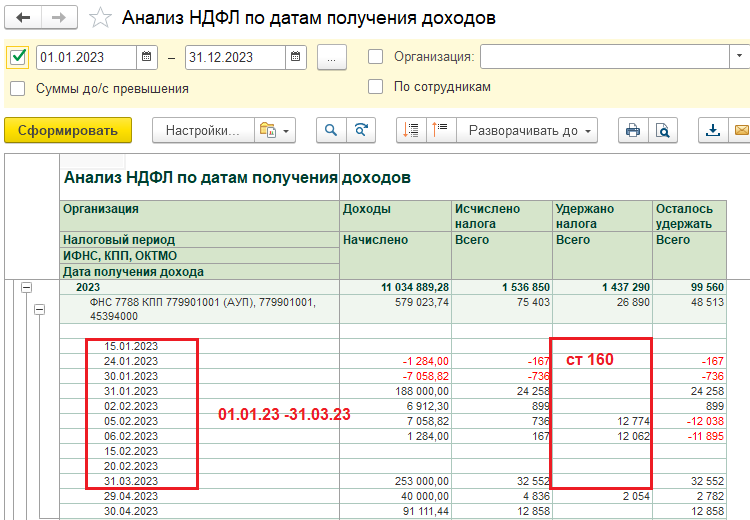Click the save report download icon
Image resolution: width=750 pixels, height=520 pixels.
click(x=713, y=130)
